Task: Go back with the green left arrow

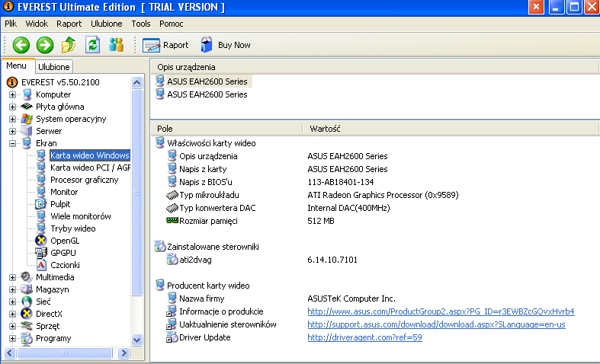Action: pyautogui.click(x=21, y=45)
